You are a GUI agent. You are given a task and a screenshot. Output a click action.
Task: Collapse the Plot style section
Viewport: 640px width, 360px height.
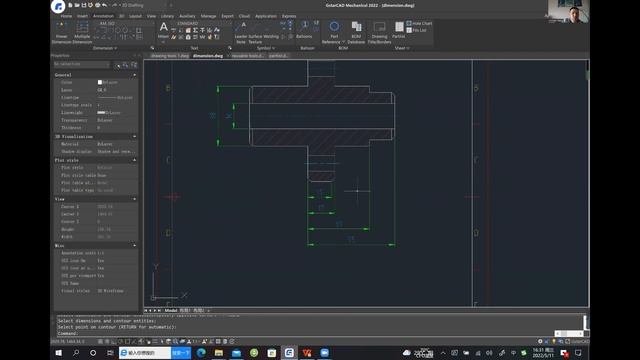coord(135,160)
